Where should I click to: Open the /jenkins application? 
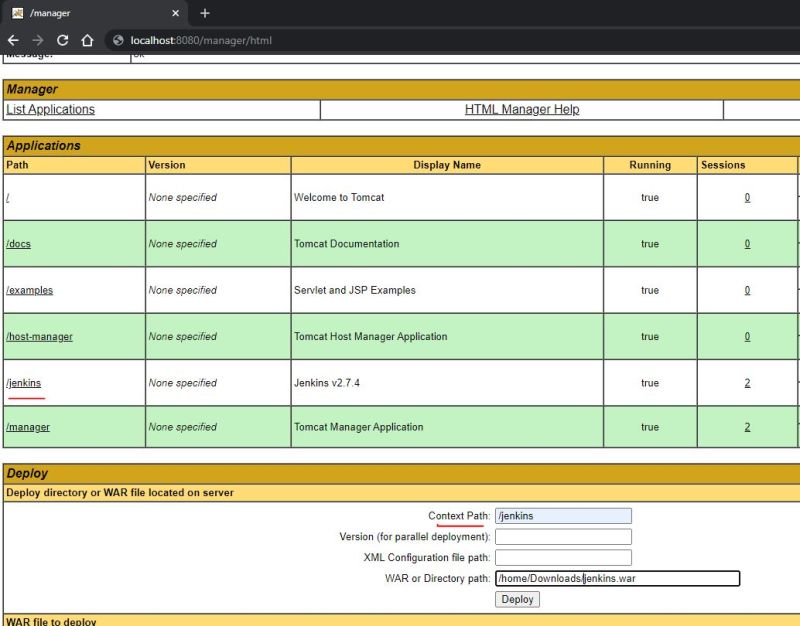pyautogui.click(x=23, y=382)
